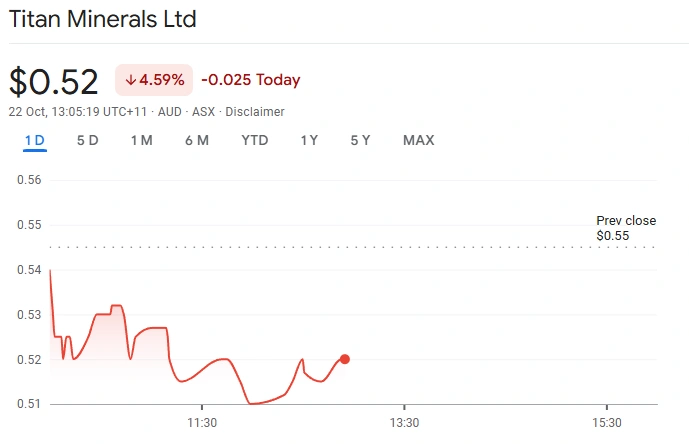This screenshot has height=444, width=689.
Task: Switch to the 1Y chart range
Action: pyautogui.click(x=309, y=140)
